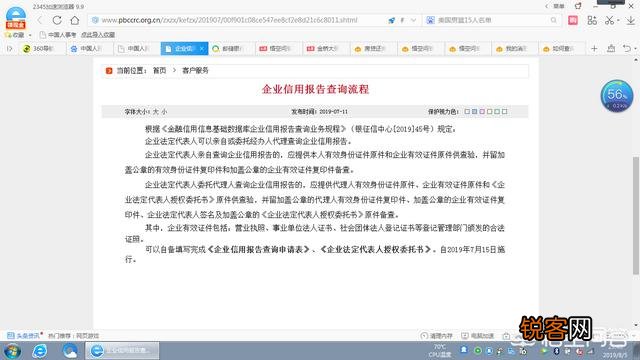Click the 56% floating accelerator ball
This screenshot has width=640, height=360.
617,96
